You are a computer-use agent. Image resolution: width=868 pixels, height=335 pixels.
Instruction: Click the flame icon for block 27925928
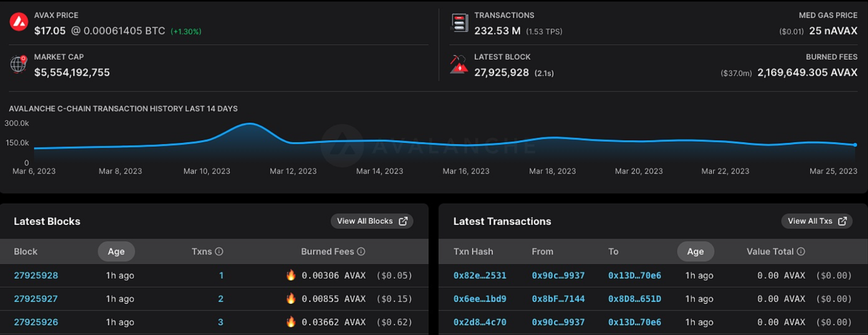click(291, 275)
